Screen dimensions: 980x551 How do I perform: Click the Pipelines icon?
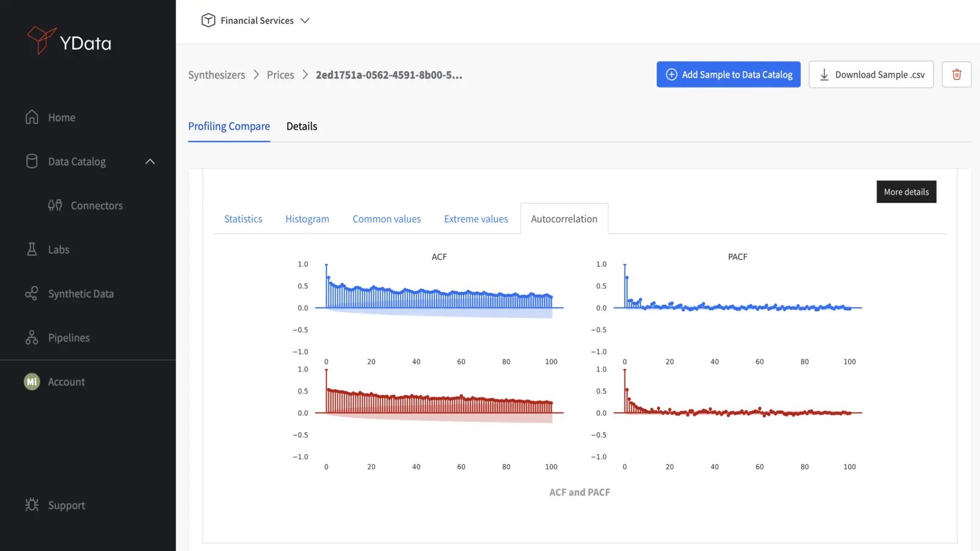point(32,337)
